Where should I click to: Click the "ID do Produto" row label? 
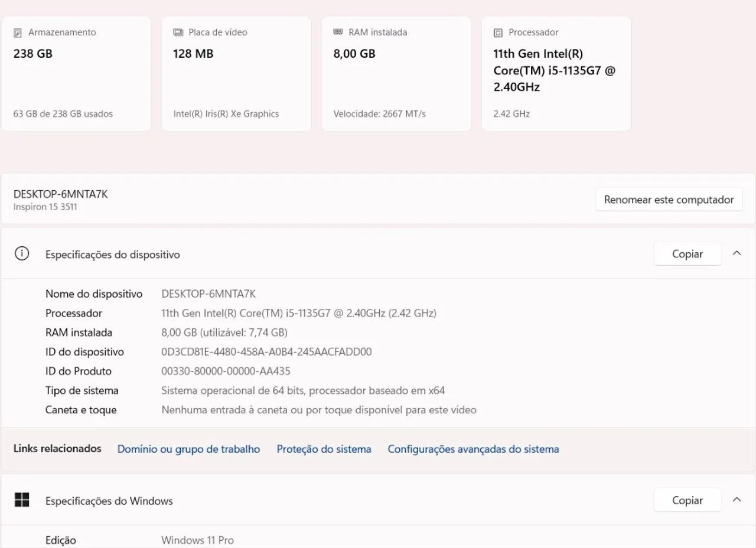click(79, 371)
